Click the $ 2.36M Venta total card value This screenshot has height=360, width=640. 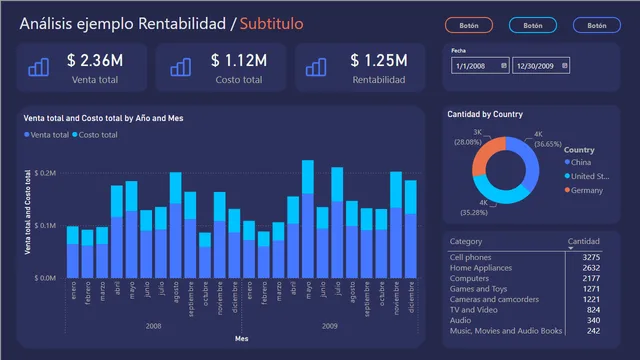pos(95,60)
